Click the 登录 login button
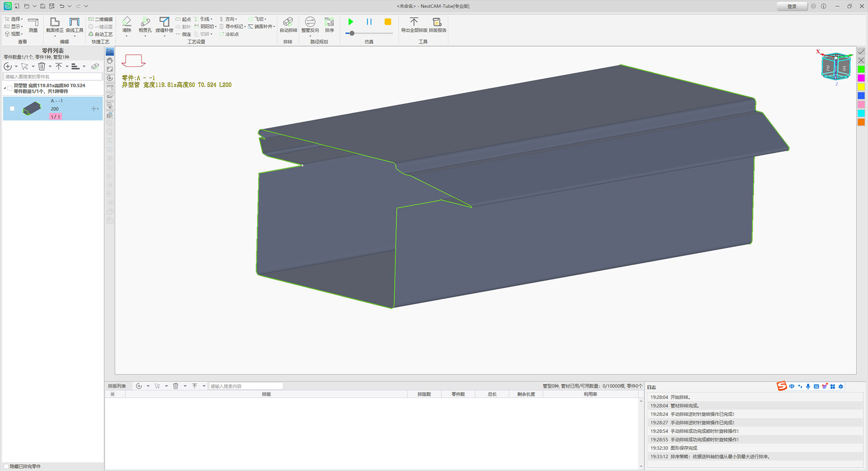This screenshot has width=868, height=471. point(792,6)
